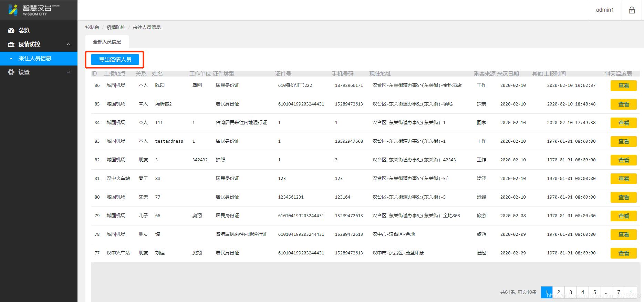Screen dimensions: 644x302
Task: Click the name 陈阳 in row 86
Action: [x=160, y=85]
